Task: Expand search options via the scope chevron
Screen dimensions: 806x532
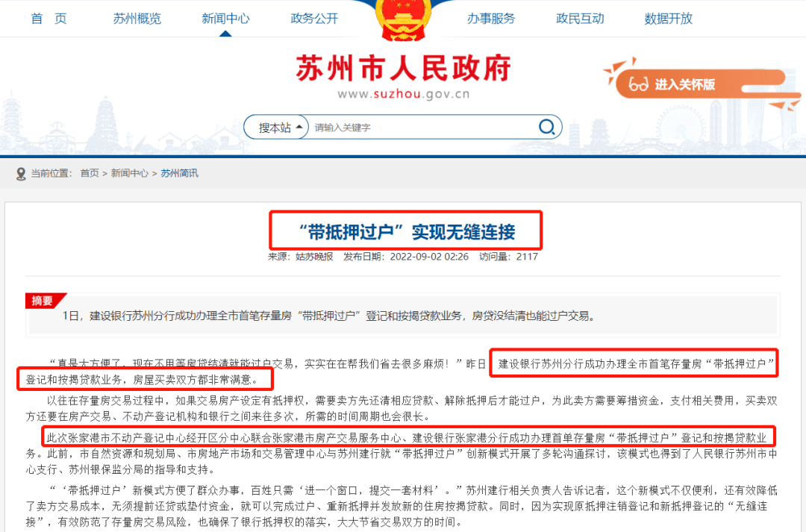Action: tap(298, 127)
